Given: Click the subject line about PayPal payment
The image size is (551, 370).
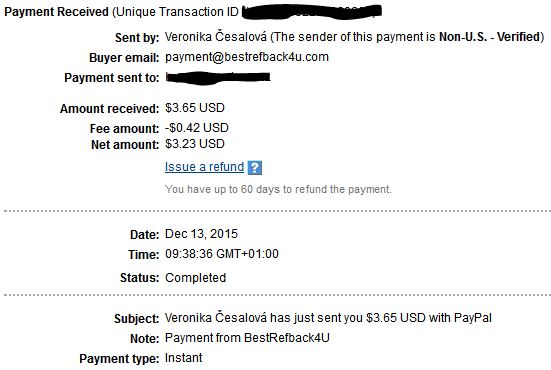Looking at the screenshot, I should [328, 318].
